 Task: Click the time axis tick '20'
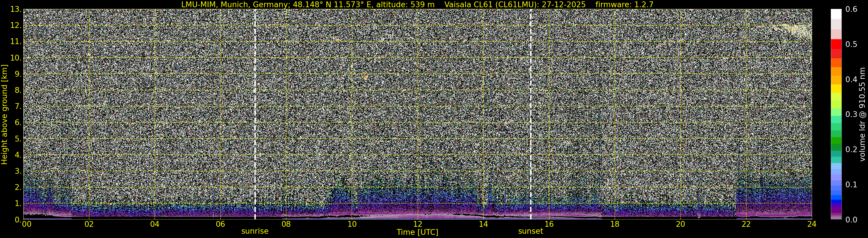click(x=680, y=224)
